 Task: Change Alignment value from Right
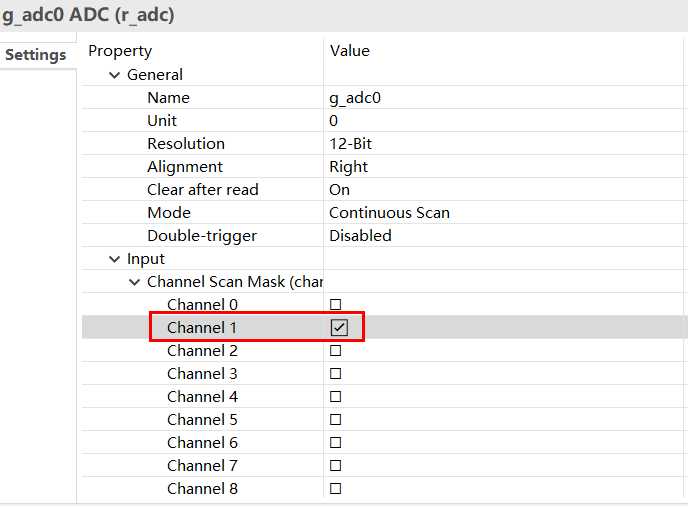pos(348,167)
